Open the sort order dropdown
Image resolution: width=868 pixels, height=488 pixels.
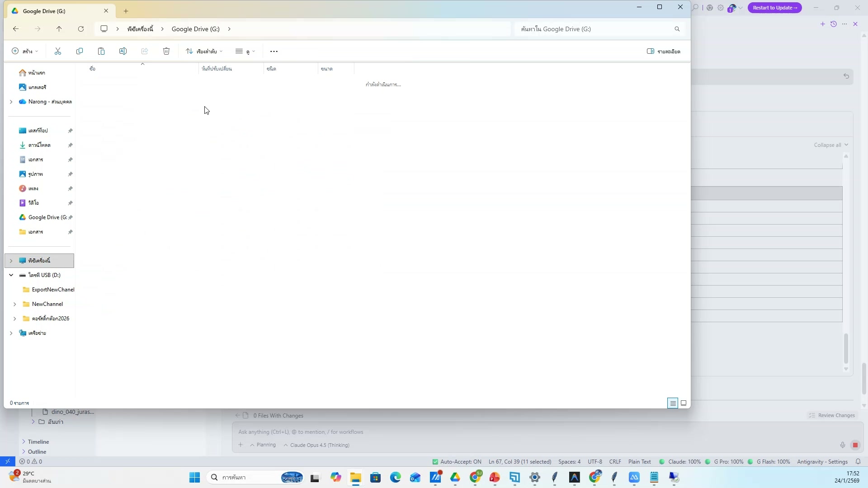pyautogui.click(x=204, y=52)
